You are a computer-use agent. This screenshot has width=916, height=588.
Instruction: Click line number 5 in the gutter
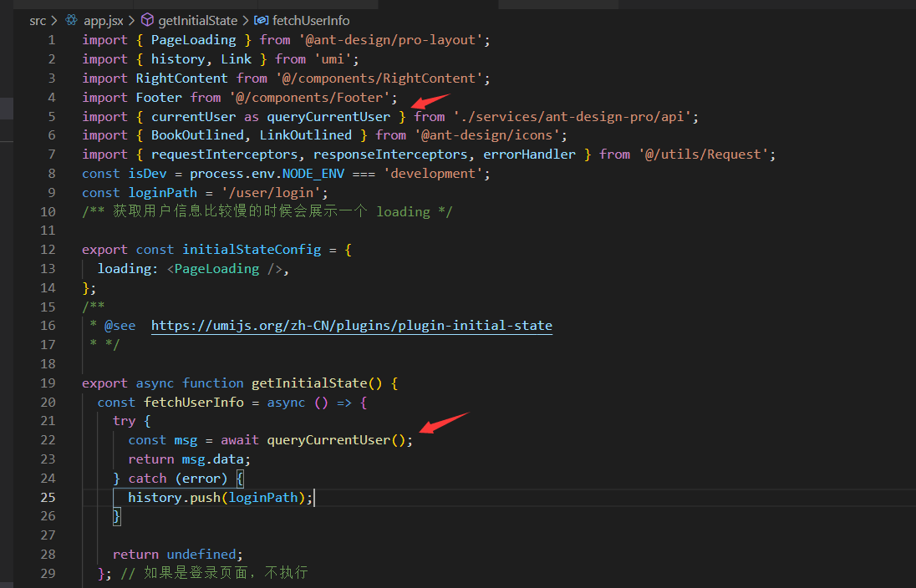pyautogui.click(x=52, y=116)
